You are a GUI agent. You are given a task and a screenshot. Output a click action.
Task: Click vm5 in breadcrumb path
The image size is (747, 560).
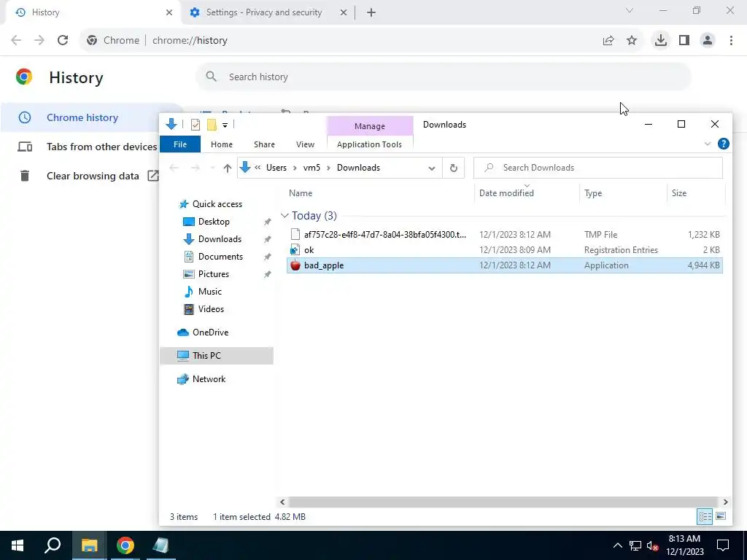pyautogui.click(x=311, y=168)
